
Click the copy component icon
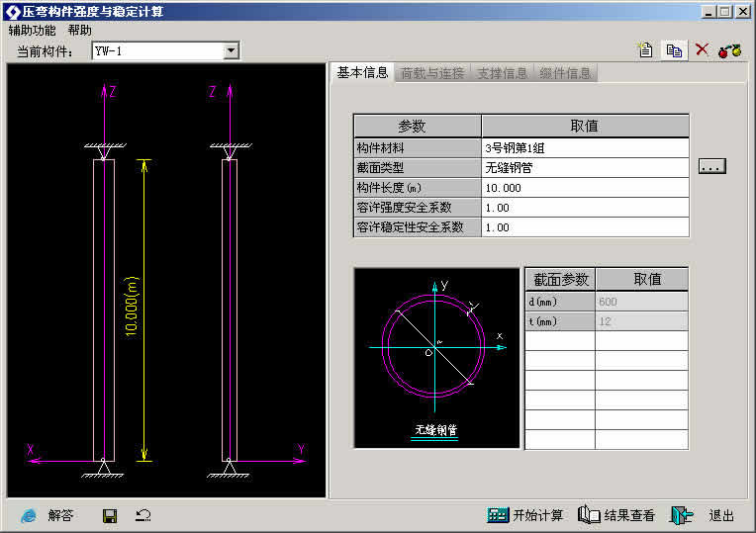click(x=674, y=50)
